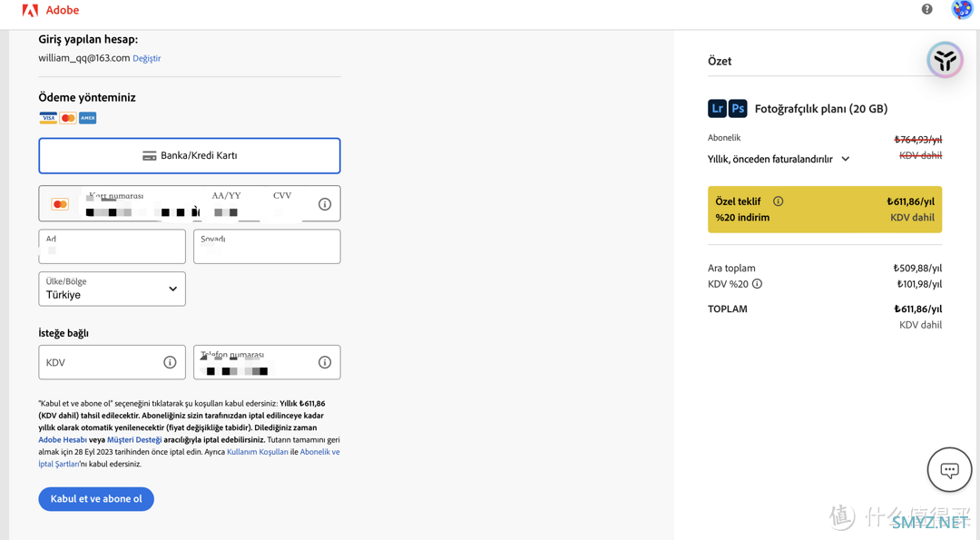Click the Ara toplam label
Image resolution: width=980 pixels, height=540 pixels.
[x=731, y=268]
